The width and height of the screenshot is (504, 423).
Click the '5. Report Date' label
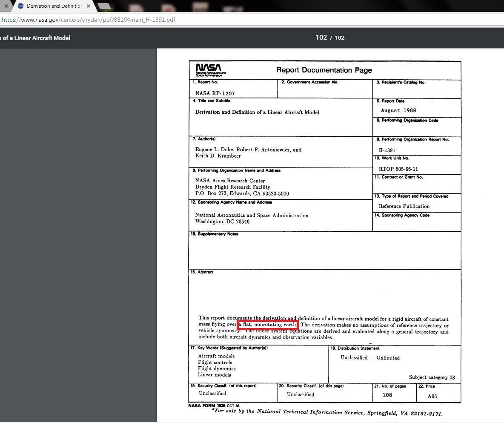[x=390, y=101]
